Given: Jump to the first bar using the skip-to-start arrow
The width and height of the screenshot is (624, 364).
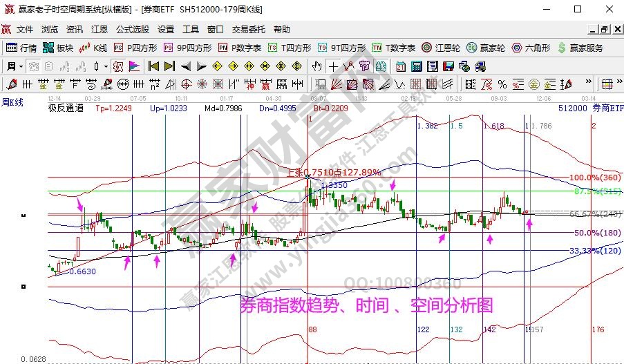Looking at the screenshot, I should click(x=153, y=66).
